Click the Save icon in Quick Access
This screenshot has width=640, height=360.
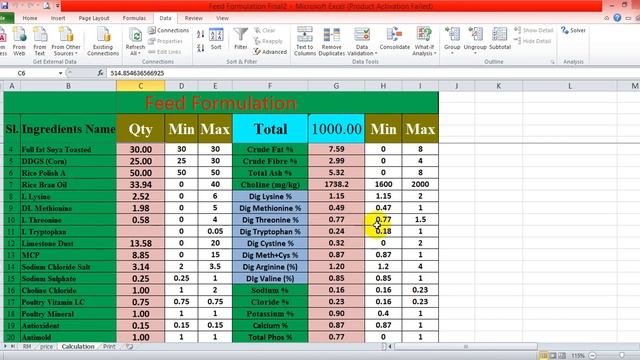4,6
